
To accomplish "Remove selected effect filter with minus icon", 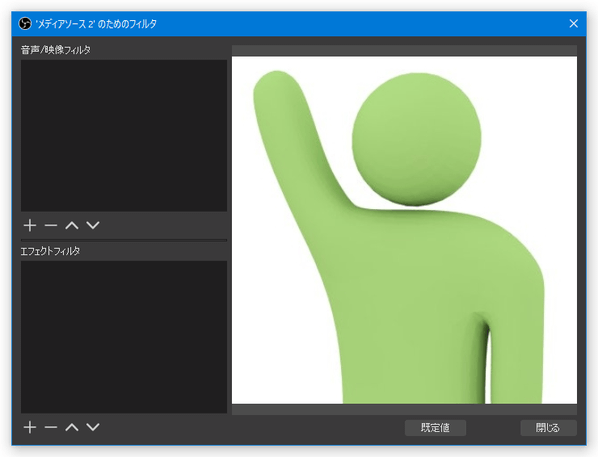I will [51, 427].
